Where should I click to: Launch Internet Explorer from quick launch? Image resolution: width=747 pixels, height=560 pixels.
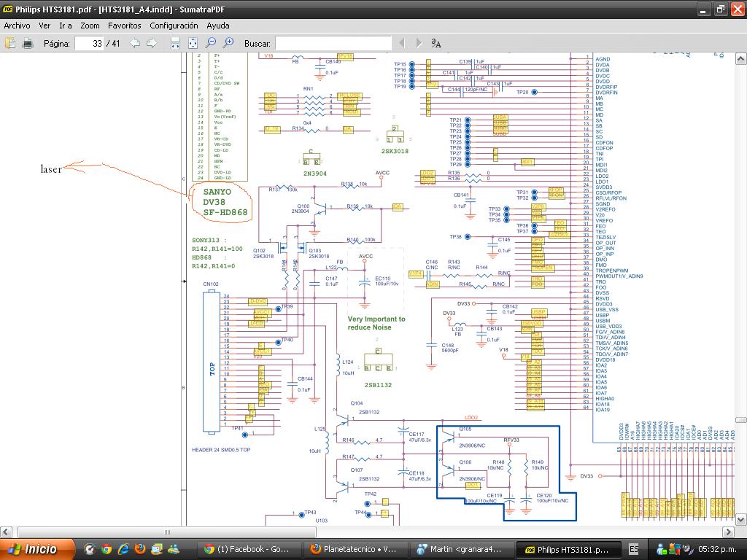[123, 549]
